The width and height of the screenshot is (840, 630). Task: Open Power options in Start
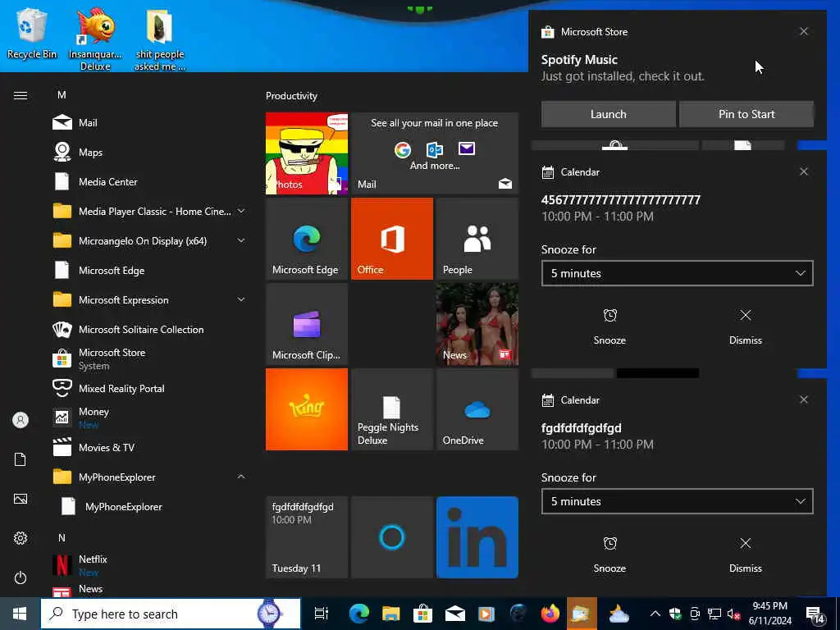pyautogui.click(x=21, y=577)
